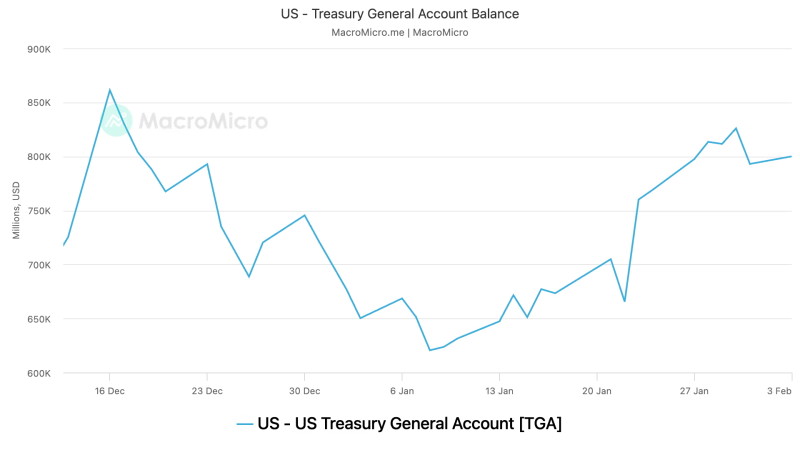Click the chart title text
The image size is (800, 450).
[x=399, y=14]
